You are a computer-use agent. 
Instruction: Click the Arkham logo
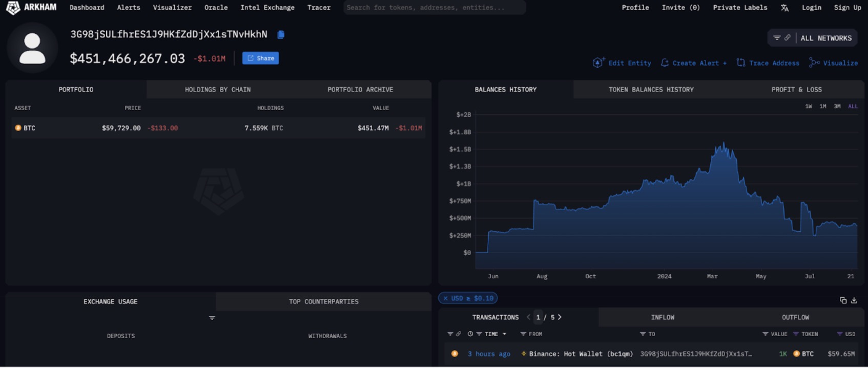[31, 7]
